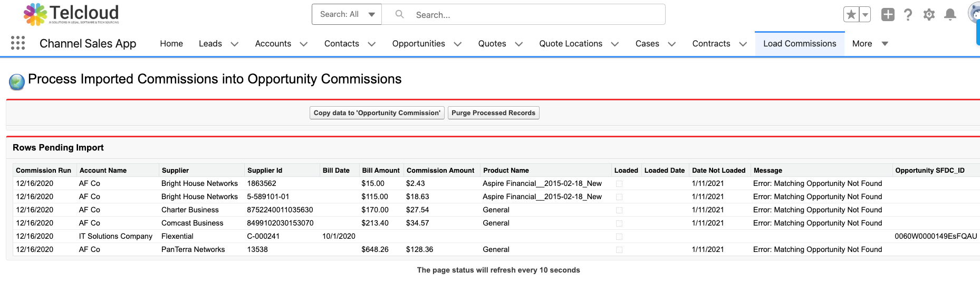Click the Bill Amount column header
The image size is (980, 290).
click(x=381, y=170)
